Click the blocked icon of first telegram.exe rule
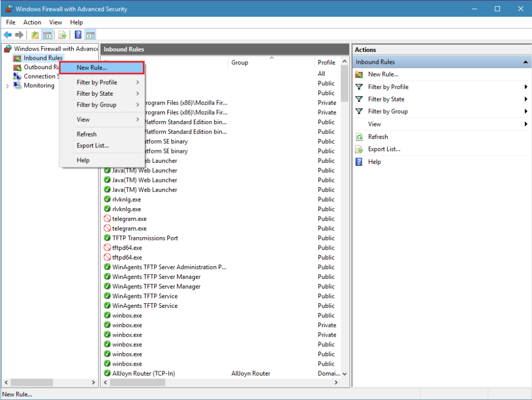532x400 pixels. click(x=107, y=218)
